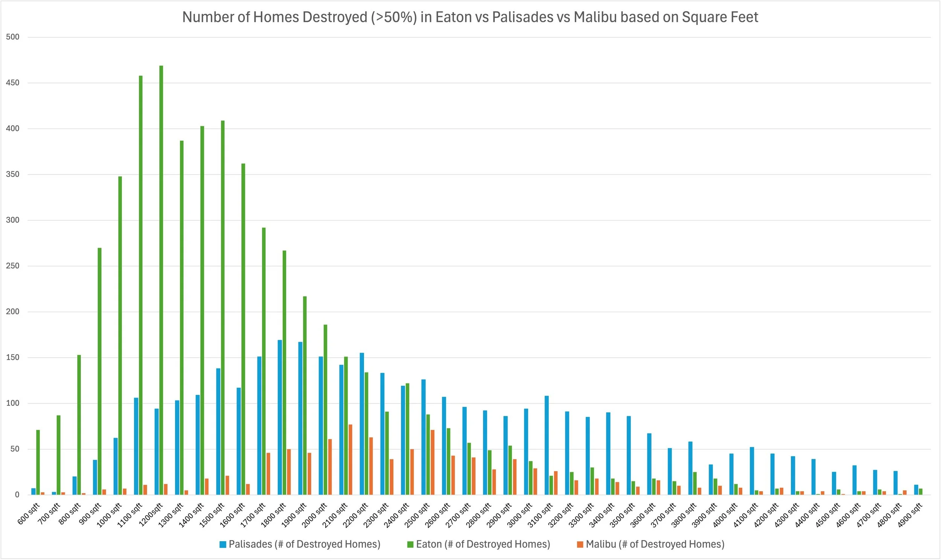This screenshot has width=941, height=560.
Task: Select the y-axis label "350"
Action: pyautogui.click(x=12, y=174)
